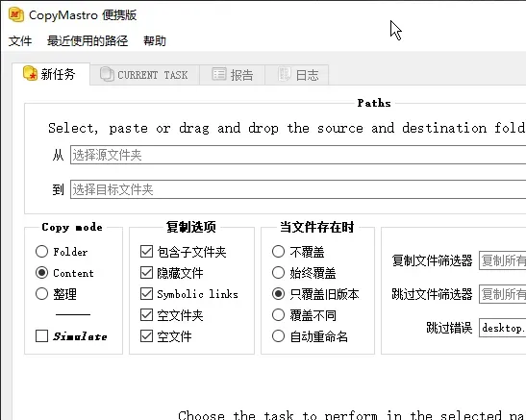Click the 复制选项 group heading
This screenshot has width=526, height=420.
click(x=191, y=227)
